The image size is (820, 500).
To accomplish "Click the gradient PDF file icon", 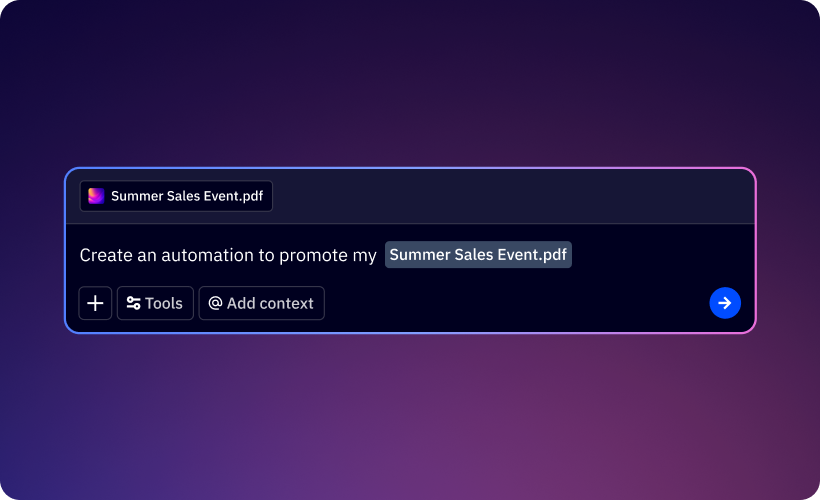I will 96,196.
